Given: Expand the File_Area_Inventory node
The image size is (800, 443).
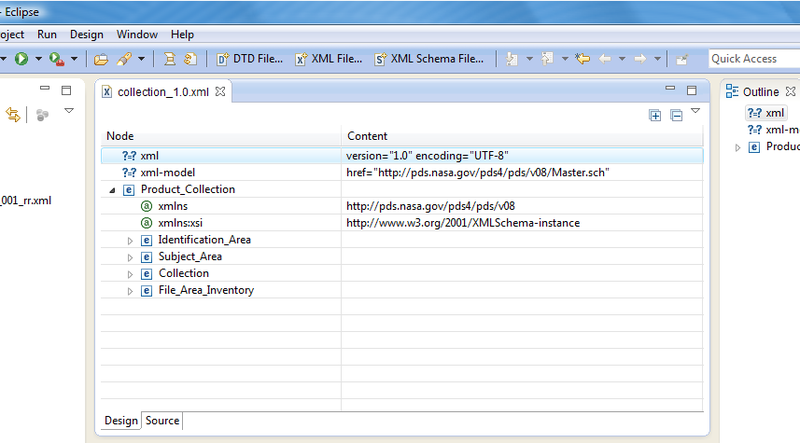Looking at the screenshot, I should pyautogui.click(x=130, y=291).
